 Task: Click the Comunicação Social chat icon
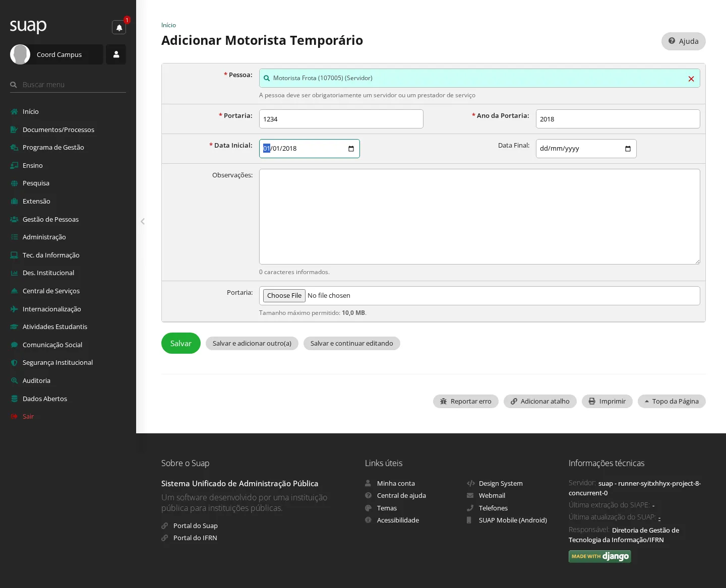pyautogui.click(x=14, y=345)
